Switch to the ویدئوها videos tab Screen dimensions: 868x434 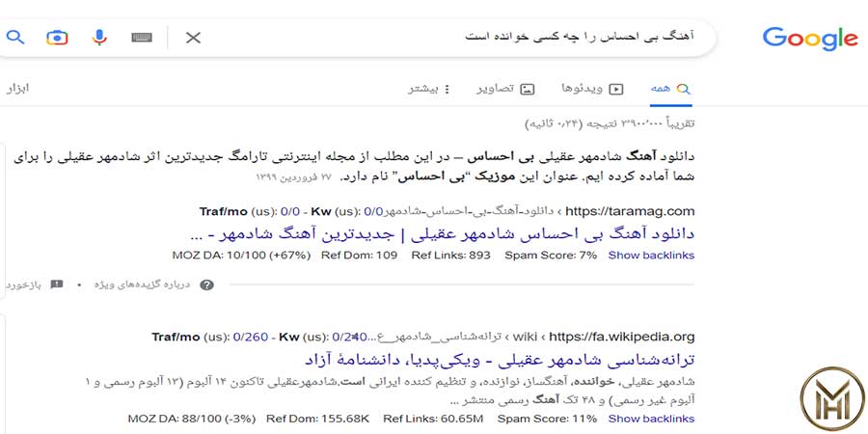592,89
